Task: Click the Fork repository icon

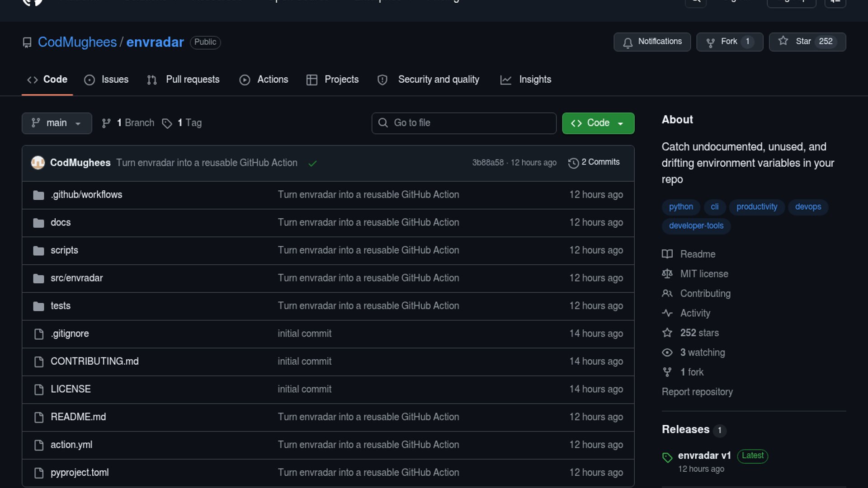Action: 710,42
